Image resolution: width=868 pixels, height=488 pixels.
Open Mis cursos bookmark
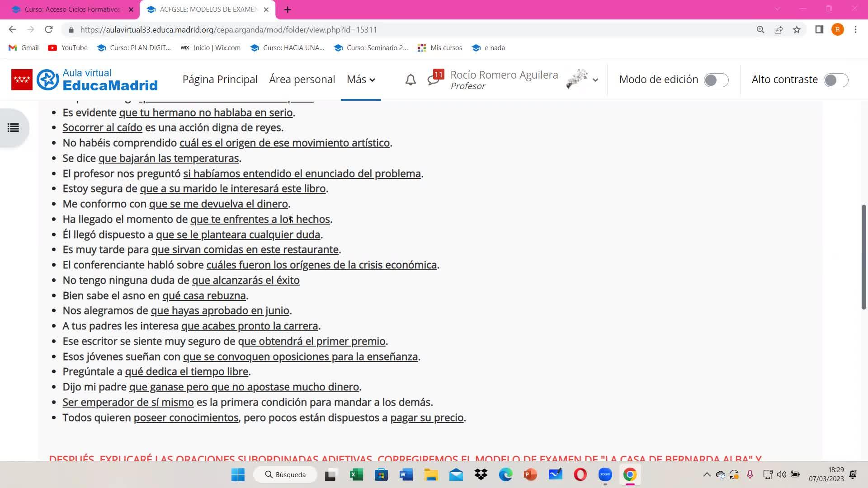click(440, 48)
